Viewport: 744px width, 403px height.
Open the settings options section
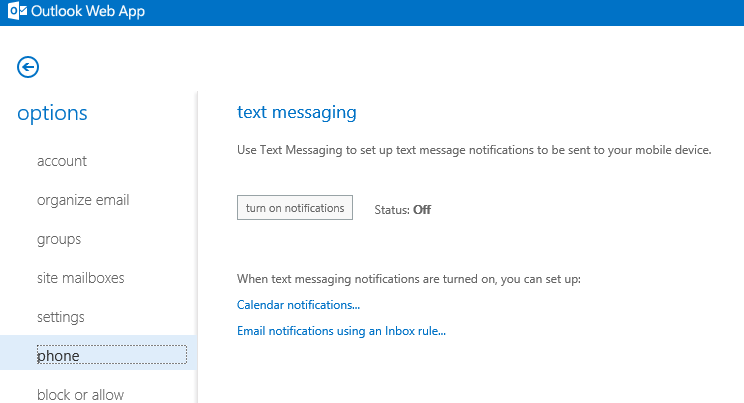pyautogui.click(x=61, y=317)
